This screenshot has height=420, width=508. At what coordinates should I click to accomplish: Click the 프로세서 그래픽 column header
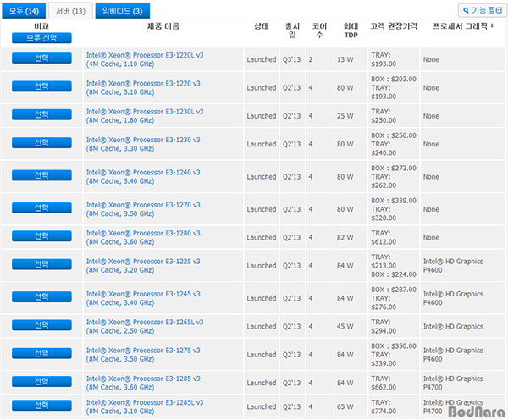point(460,26)
